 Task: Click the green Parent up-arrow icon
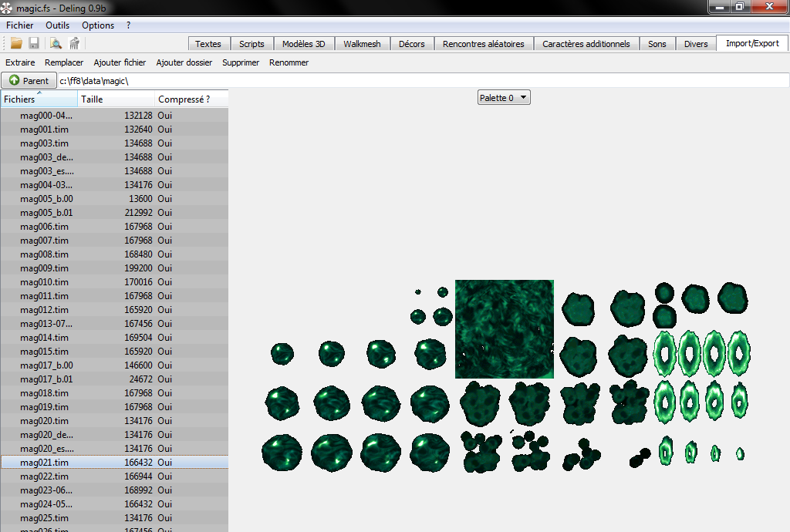[14, 80]
